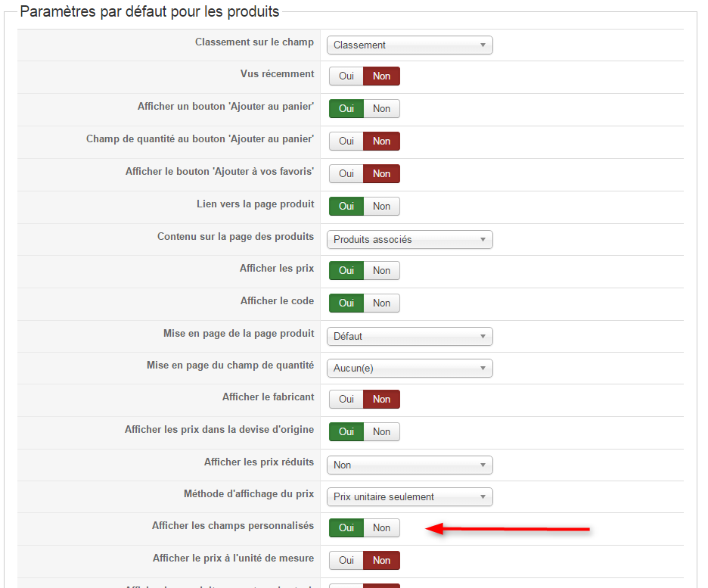Open the 'Afficher les prix réduits' dropdown
Image resolution: width=708 pixels, height=588 pixels.
409,465
